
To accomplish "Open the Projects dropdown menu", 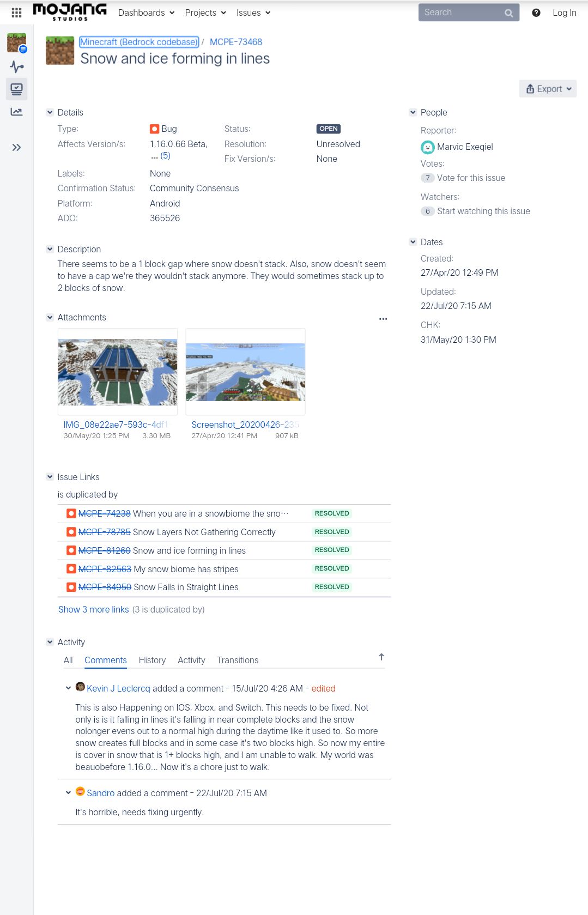I will pyautogui.click(x=205, y=13).
